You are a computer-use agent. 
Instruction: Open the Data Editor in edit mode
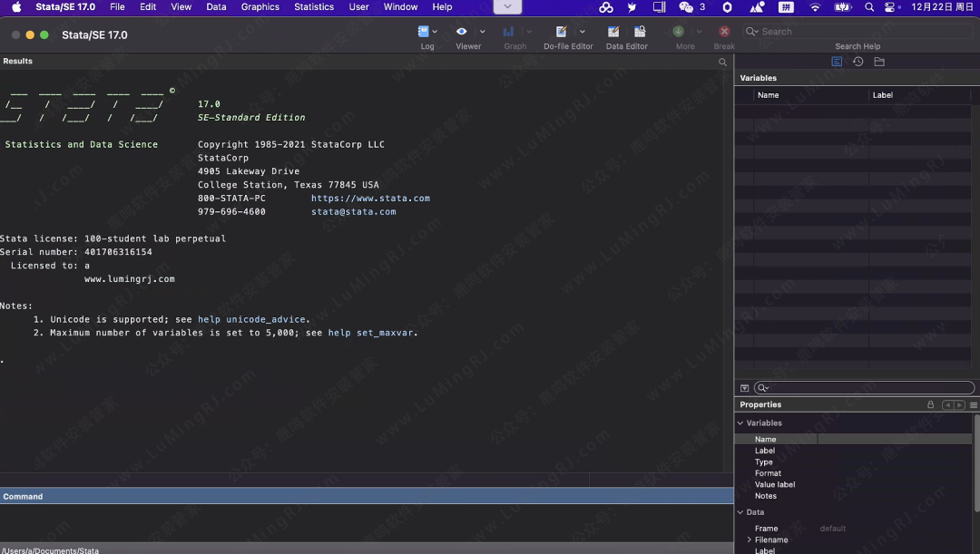coord(614,32)
